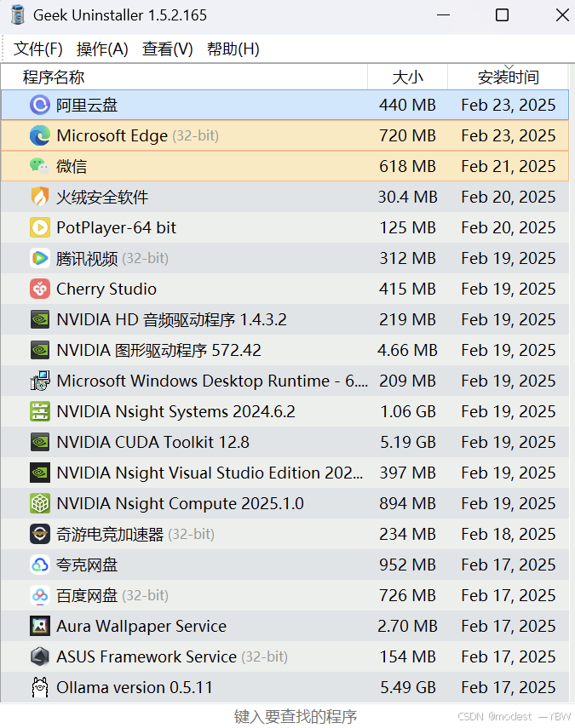
Task: Click the Feb 21, 2025 install date
Action: click(x=508, y=166)
